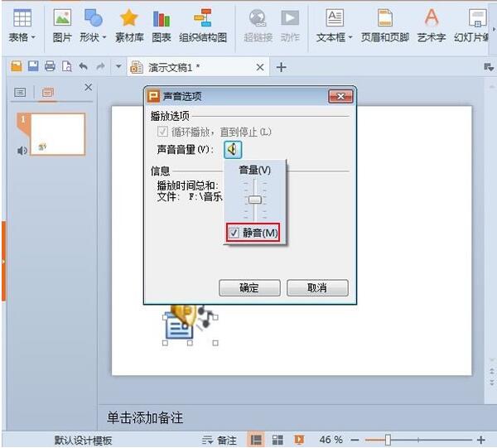Insert a picture via 图片 icon
This screenshot has width=497, height=448.
coord(62,26)
